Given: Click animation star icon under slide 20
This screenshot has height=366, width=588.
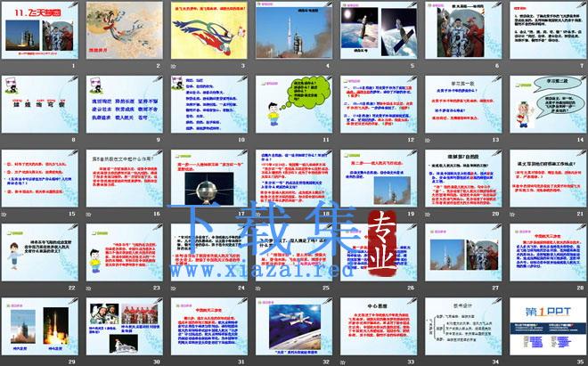Looking at the screenshot, I should (427, 215).
